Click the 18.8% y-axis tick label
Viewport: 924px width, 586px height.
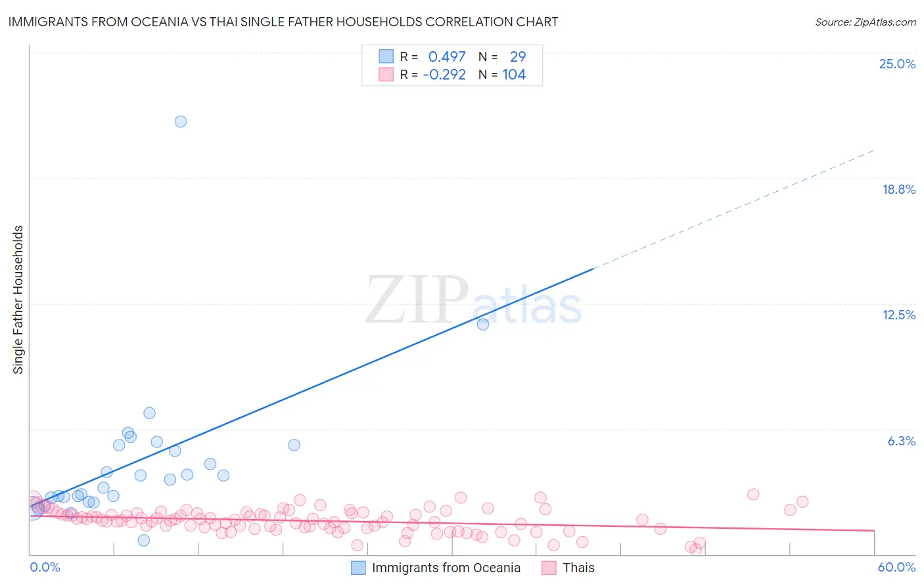tap(898, 189)
